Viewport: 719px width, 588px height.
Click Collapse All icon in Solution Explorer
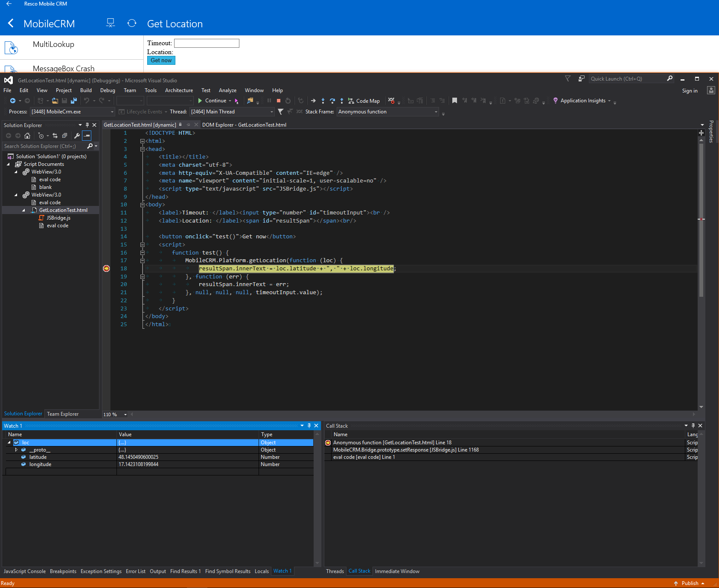point(64,136)
